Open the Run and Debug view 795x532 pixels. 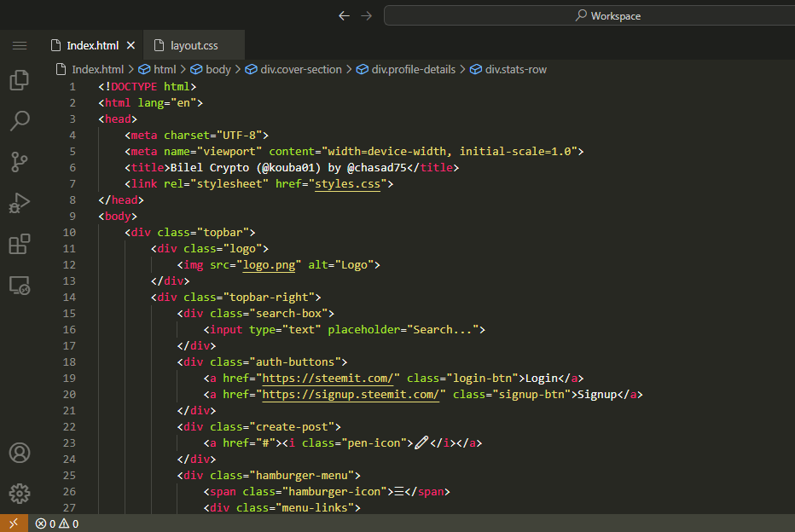tap(20, 203)
